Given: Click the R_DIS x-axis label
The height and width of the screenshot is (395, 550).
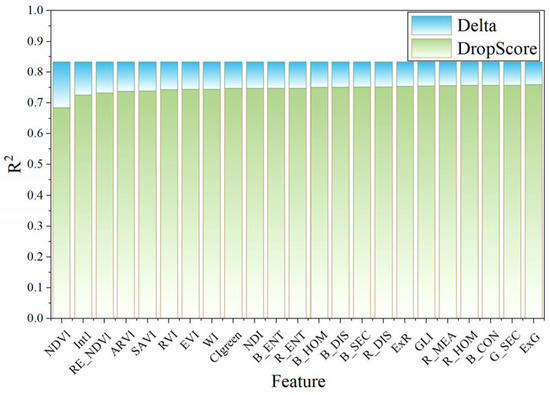Looking at the screenshot, I should coord(377,346).
